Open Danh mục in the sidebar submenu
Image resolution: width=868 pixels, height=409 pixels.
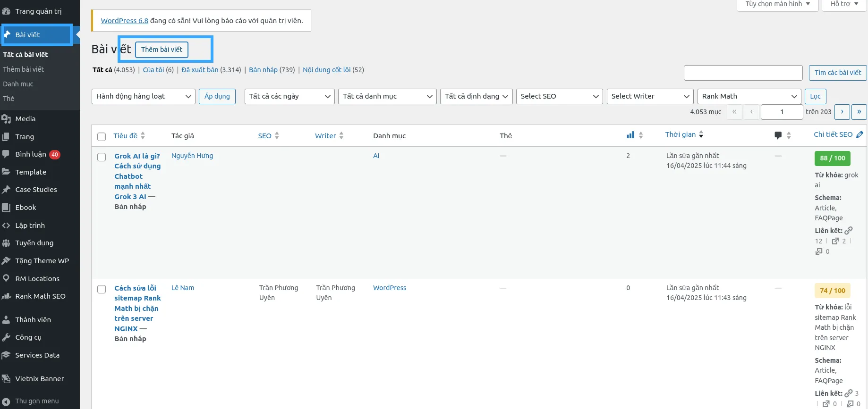tap(18, 84)
